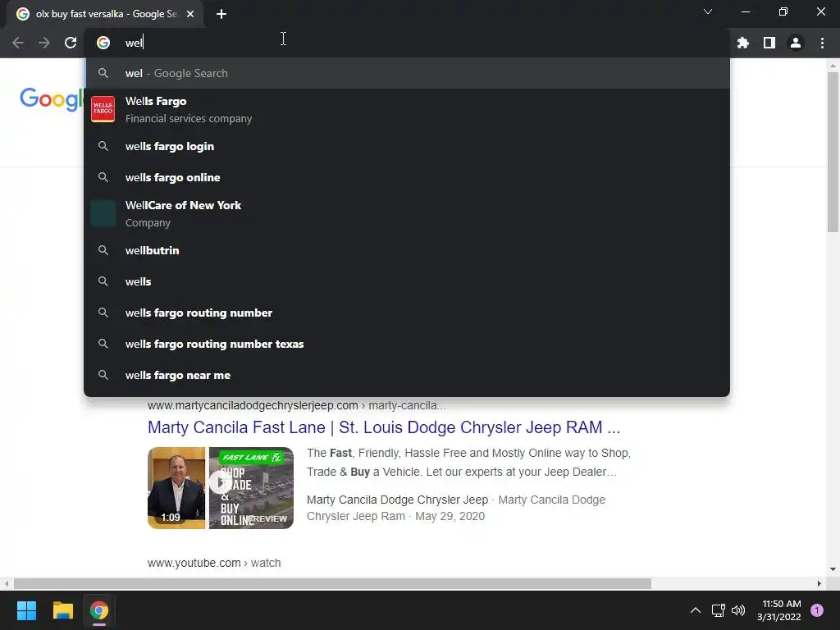840x630 pixels.
Task: Open the notification badge in the taskbar
Action: [x=817, y=610]
